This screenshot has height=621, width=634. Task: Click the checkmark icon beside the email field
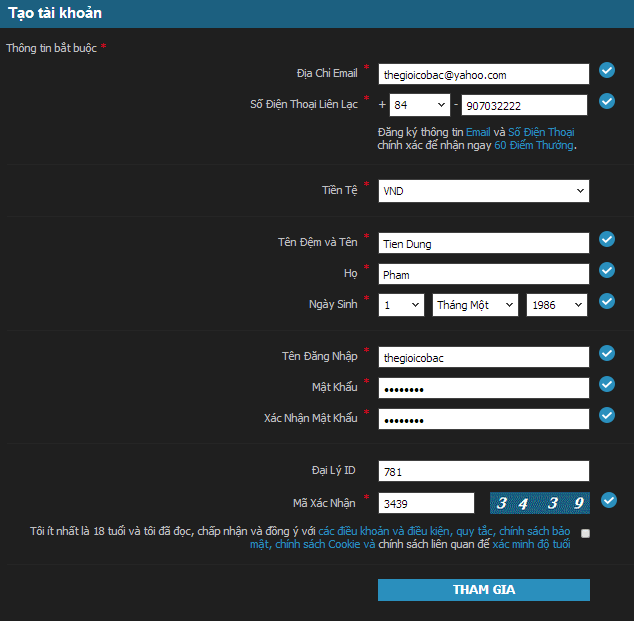[607, 70]
